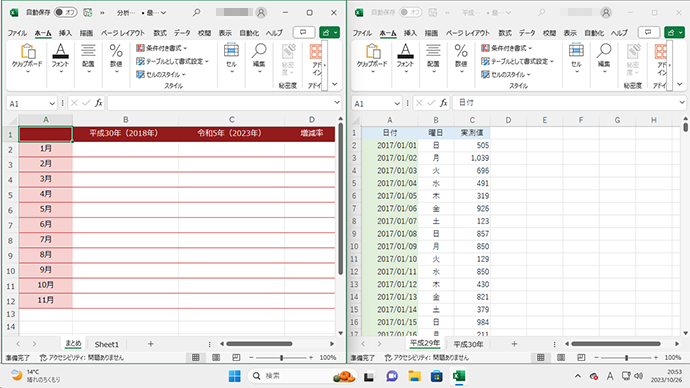The height and width of the screenshot is (388, 690).
Task: Open Insert tab in left window
Action: click(65, 33)
